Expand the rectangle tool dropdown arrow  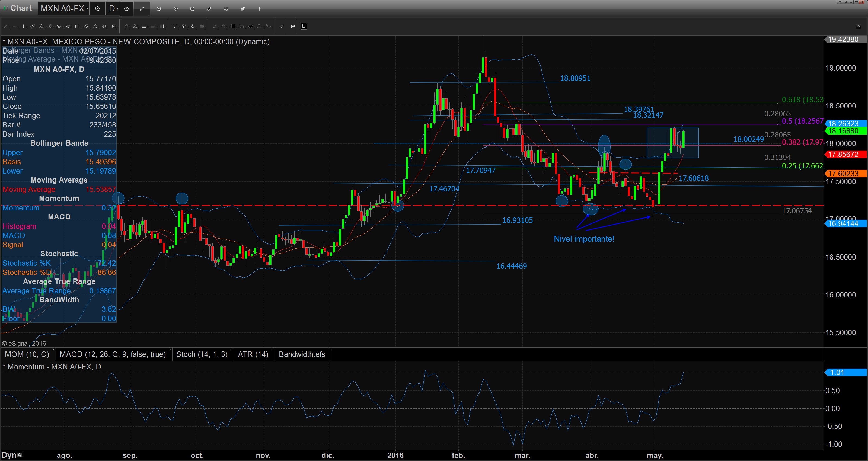click(81, 28)
